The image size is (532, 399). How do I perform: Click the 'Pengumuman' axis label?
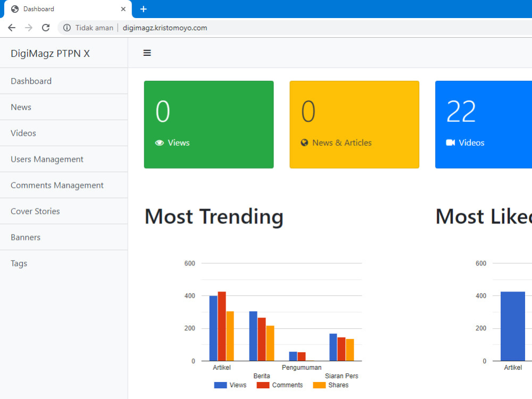tap(302, 368)
